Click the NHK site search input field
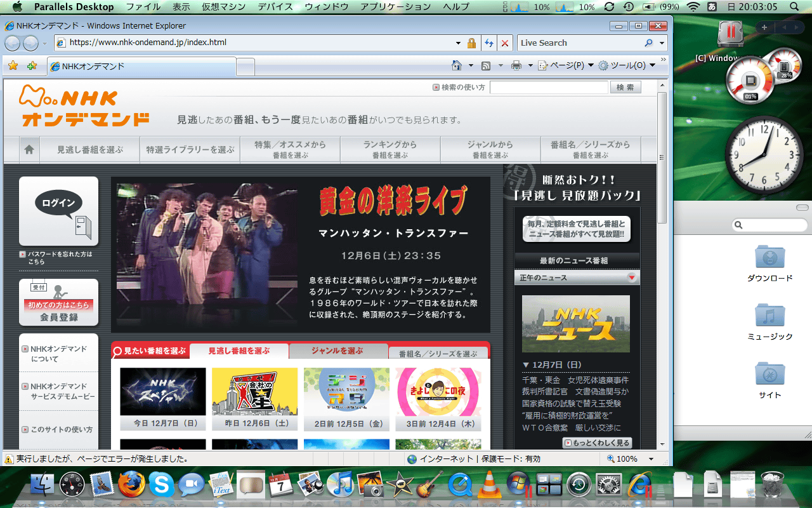The width and height of the screenshot is (812, 508). point(549,88)
